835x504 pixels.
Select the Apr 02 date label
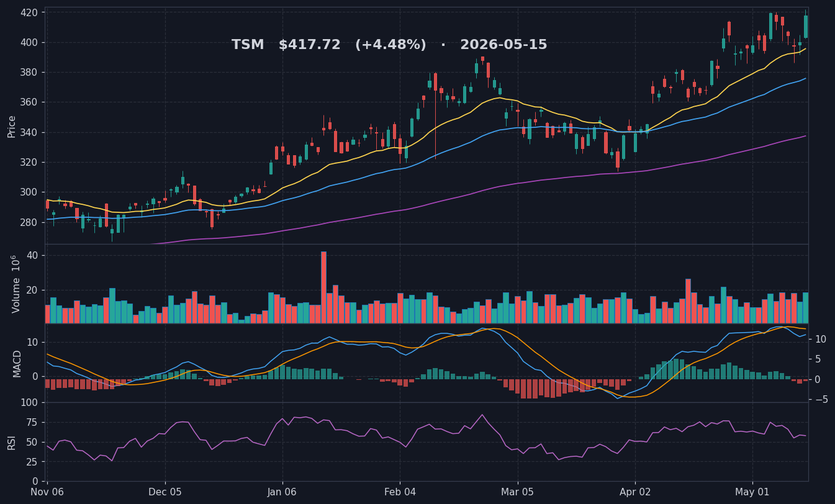[635, 492]
